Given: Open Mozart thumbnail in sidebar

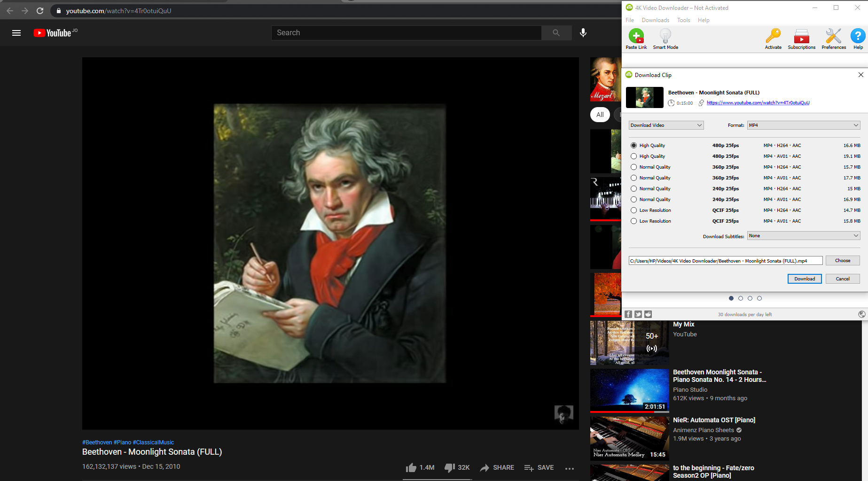Looking at the screenshot, I should click(606, 79).
